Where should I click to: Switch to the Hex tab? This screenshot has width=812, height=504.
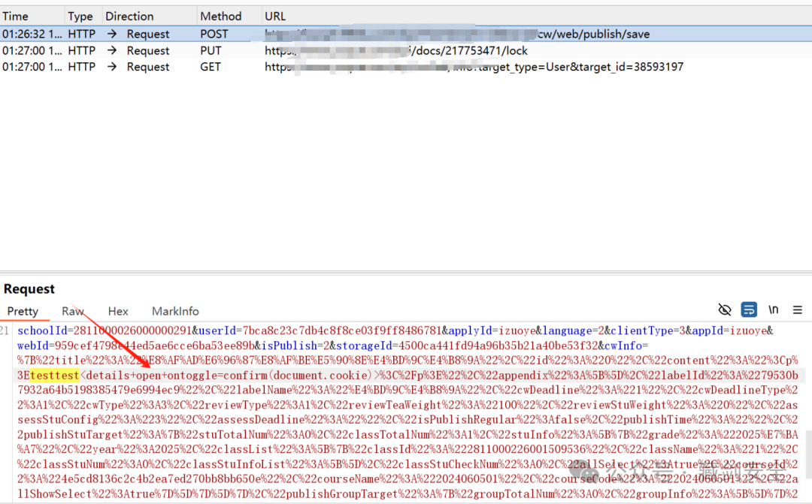point(118,311)
